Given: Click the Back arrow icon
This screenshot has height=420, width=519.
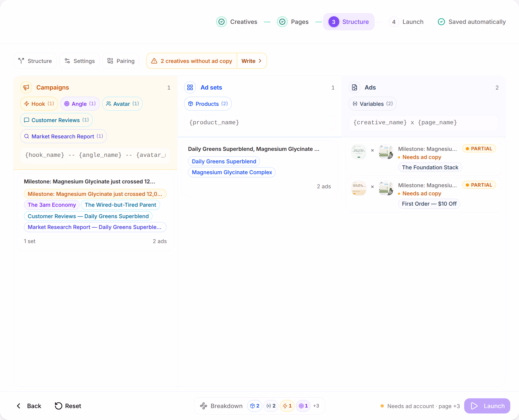Looking at the screenshot, I should tap(19, 406).
